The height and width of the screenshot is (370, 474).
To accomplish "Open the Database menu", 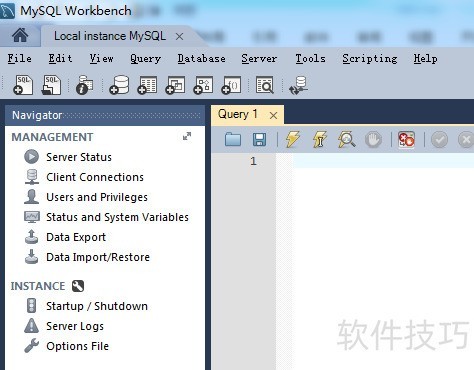I will [x=201, y=58].
